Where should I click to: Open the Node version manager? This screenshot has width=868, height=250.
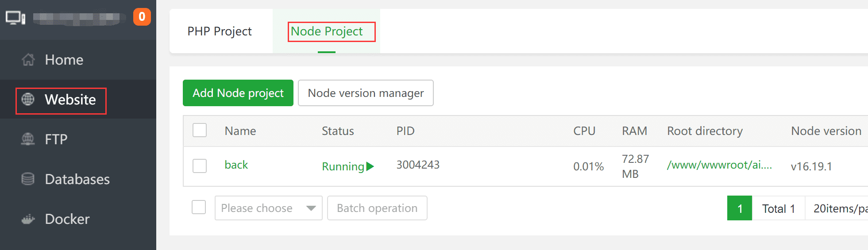[366, 93]
